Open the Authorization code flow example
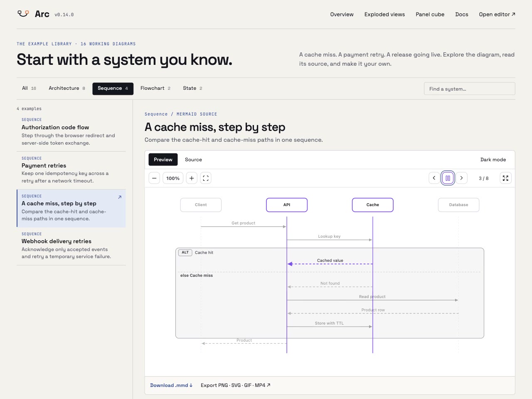The image size is (532, 399). pyautogui.click(x=71, y=131)
